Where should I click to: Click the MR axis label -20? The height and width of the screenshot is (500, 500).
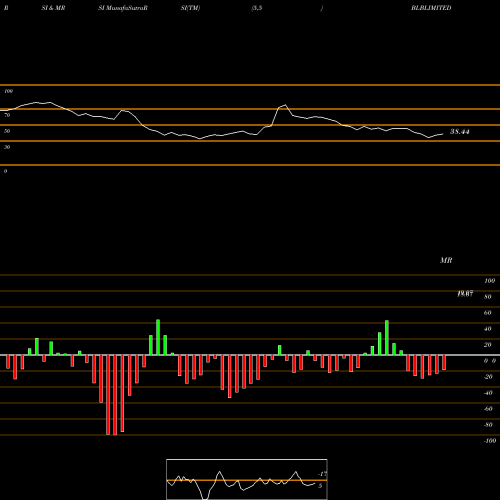(x=488, y=377)
